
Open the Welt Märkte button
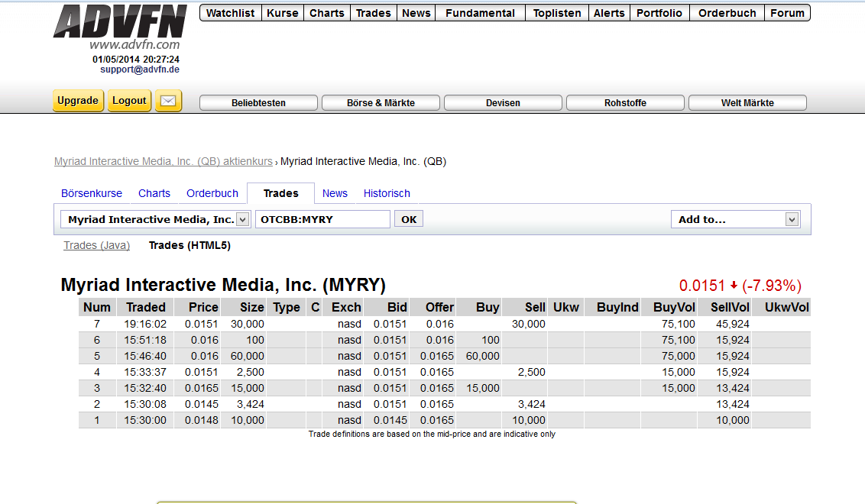click(747, 102)
